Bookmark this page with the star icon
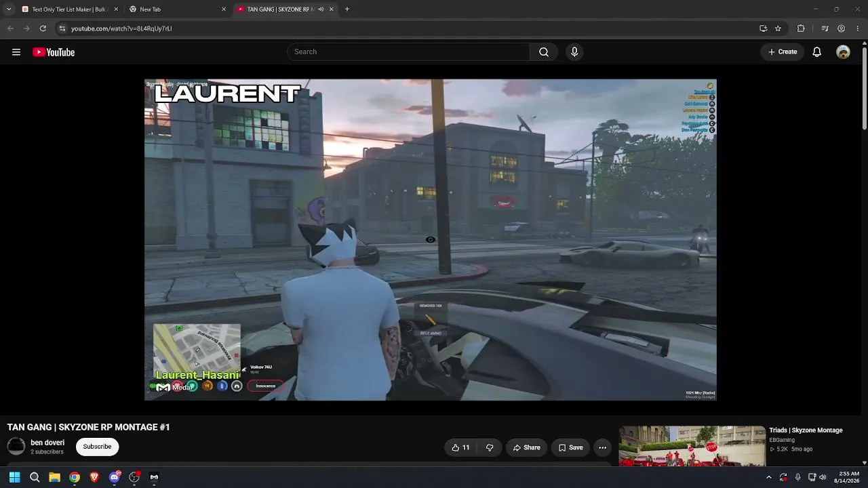The width and height of the screenshot is (868, 488). click(778, 28)
